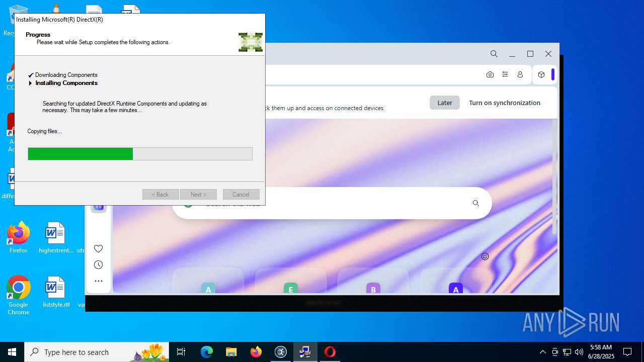Open the Firefox desktop shortcut
Screen dimensions: 644x362
pyautogui.click(x=18, y=238)
